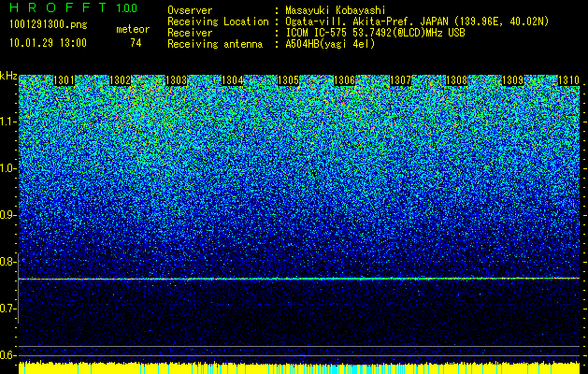The width and height of the screenshot is (588, 374).
Task: Select the filename 1001291300.png
Action: tap(49, 25)
